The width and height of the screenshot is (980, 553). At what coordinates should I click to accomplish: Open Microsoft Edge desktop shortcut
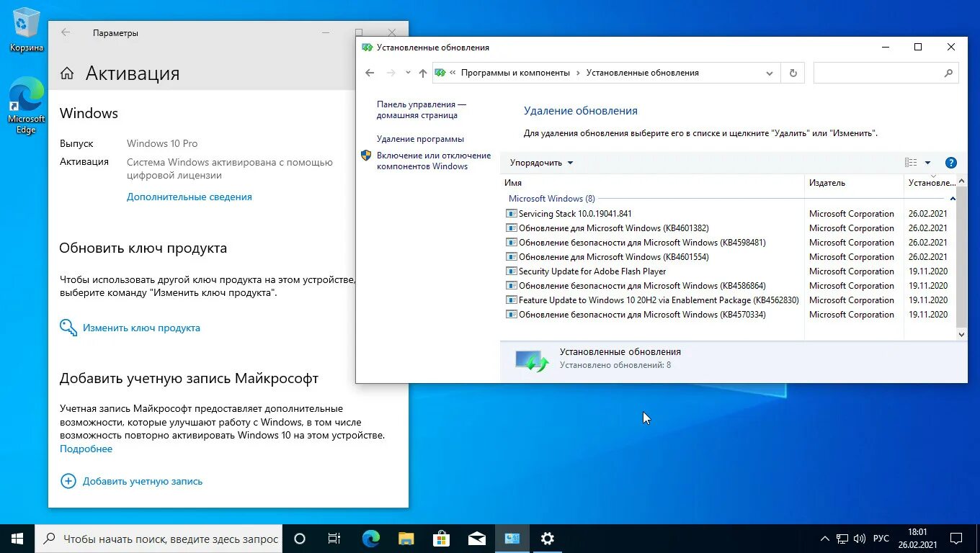click(27, 106)
